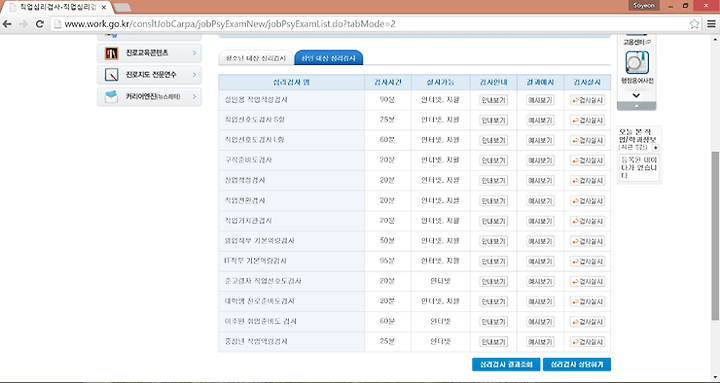Collapse quick menu with gray up arrow

[636, 106]
